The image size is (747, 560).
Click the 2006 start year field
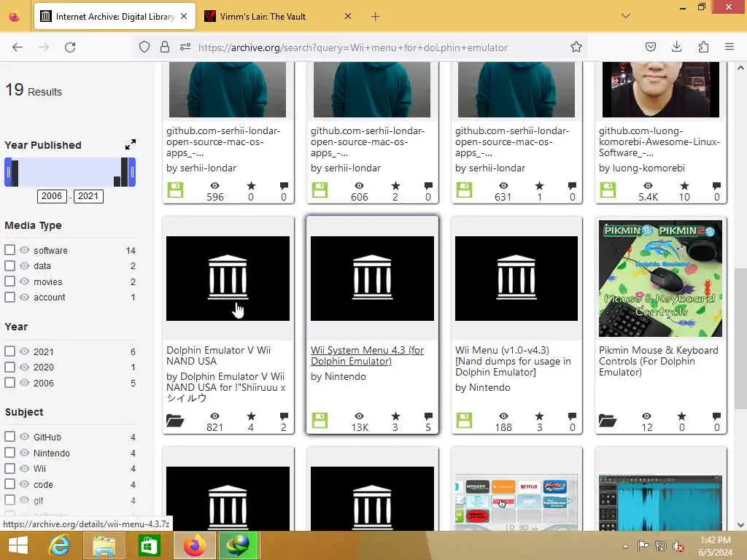coord(52,196)
